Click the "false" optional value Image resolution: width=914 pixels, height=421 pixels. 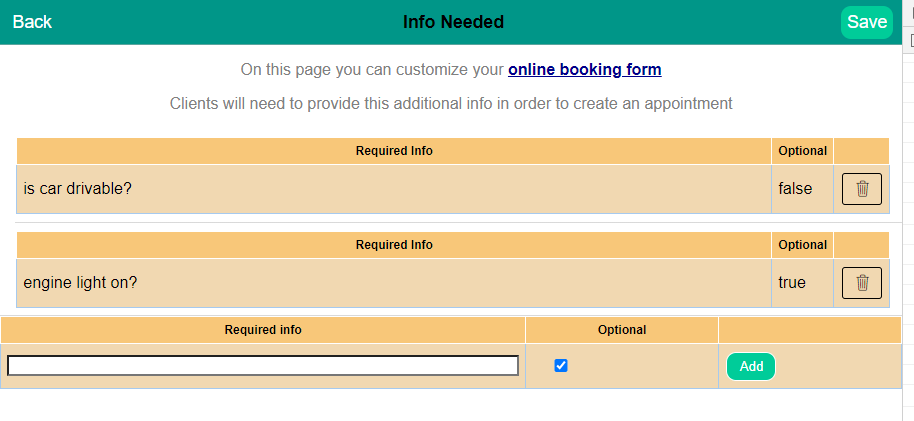(795, 188)
